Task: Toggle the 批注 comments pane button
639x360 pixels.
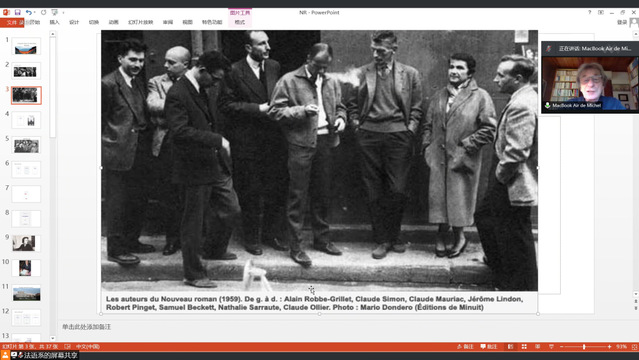Action: point(489,347)
